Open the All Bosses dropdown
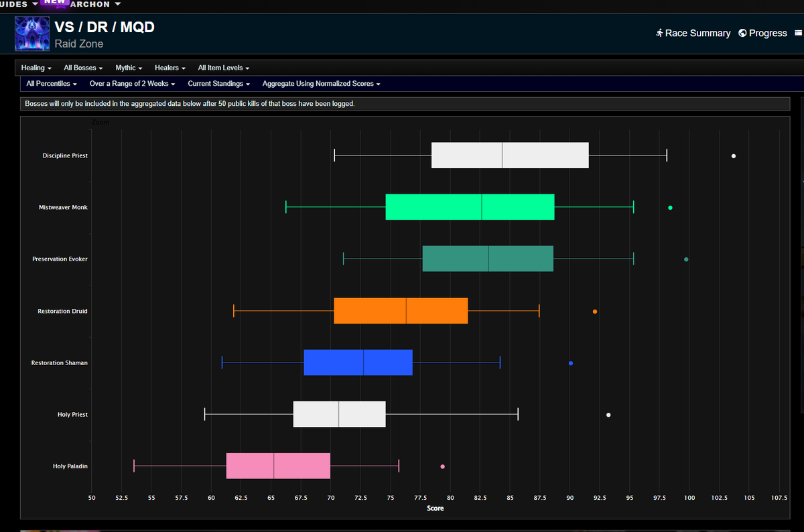 [x=83, y=68]
